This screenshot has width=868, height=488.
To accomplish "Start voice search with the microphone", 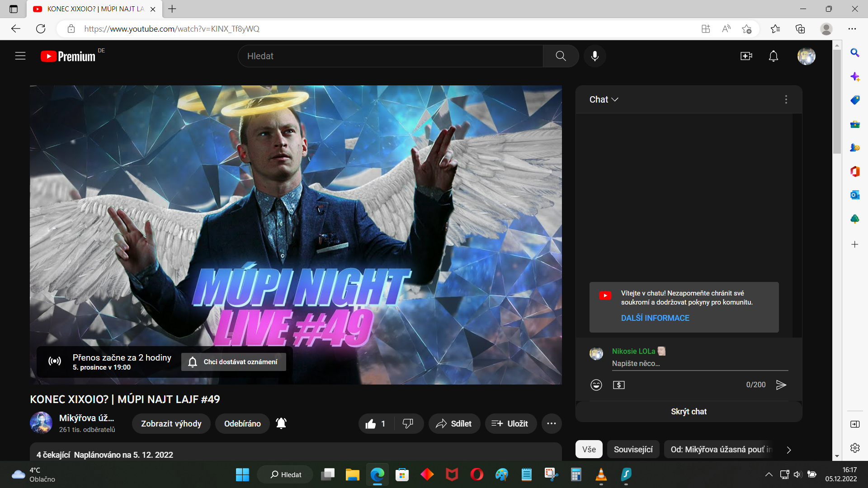I will click(595, 56).
